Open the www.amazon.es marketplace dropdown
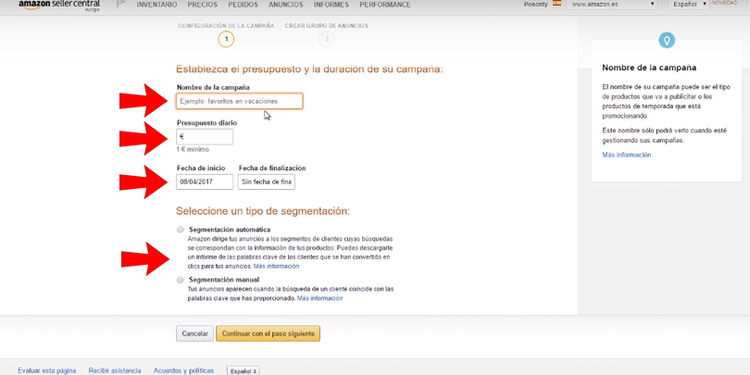 [612, 4]
